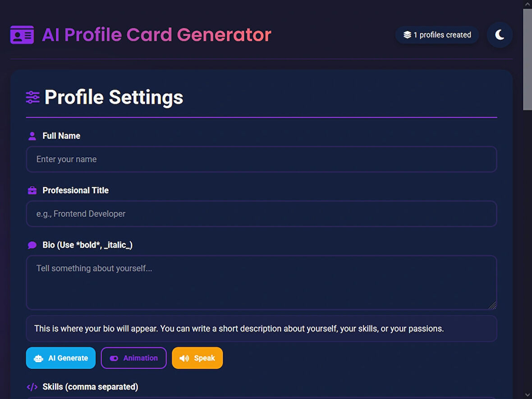Click the Bio textarea resize handle

pos(492,305)
